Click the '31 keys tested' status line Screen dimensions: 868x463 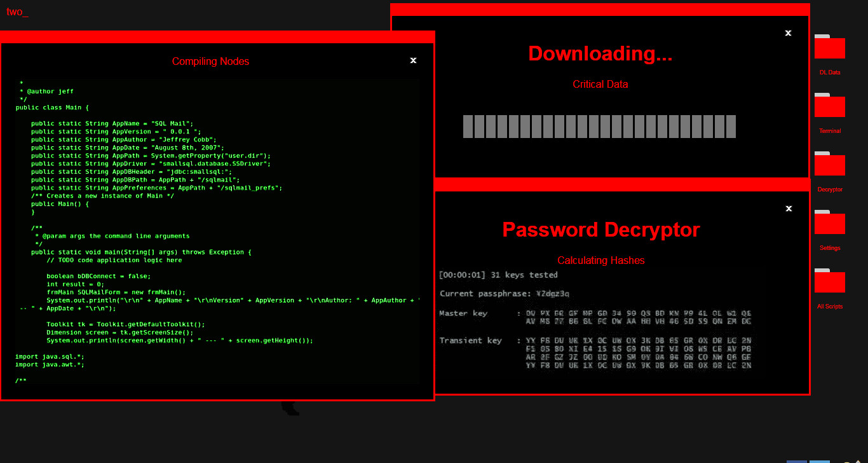click(498, 275)
